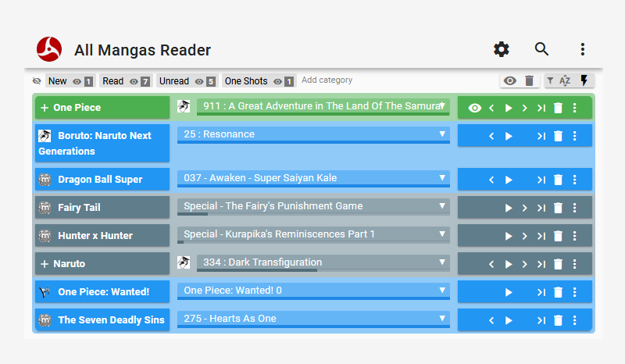Select the Read category
Screen dimensions: 625x364
[112, 81]
